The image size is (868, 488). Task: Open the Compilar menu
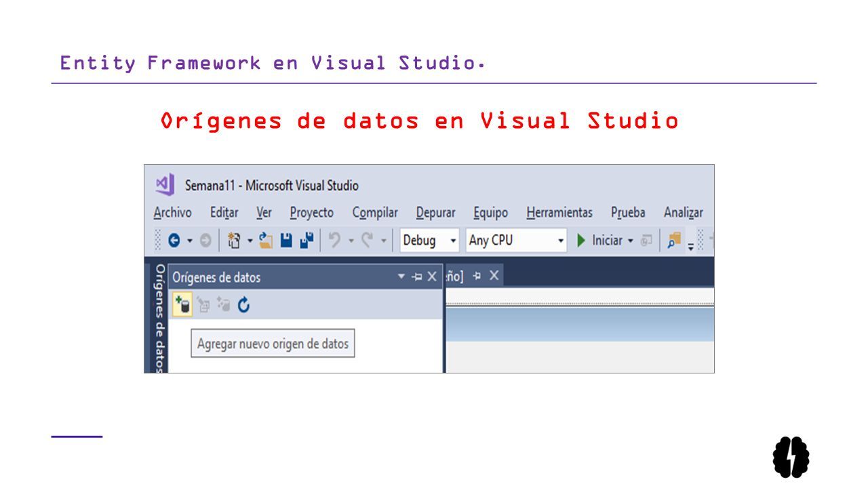(375, 213)
